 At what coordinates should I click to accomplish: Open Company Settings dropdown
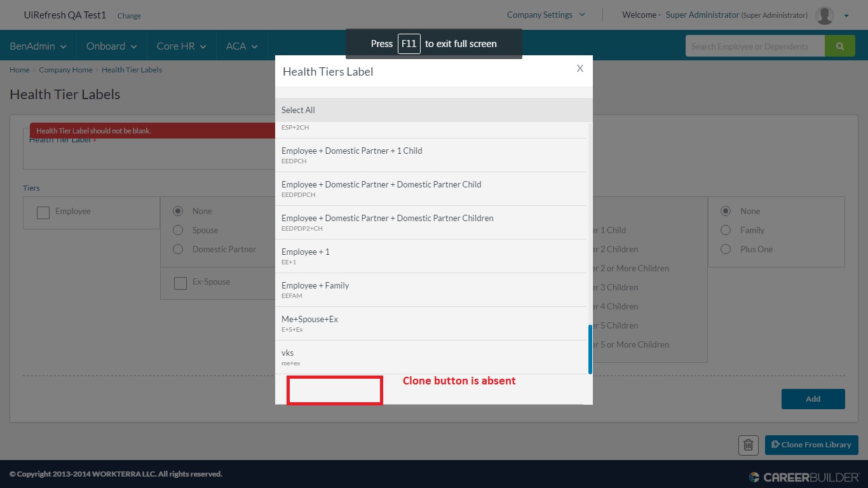pos(546,15)
